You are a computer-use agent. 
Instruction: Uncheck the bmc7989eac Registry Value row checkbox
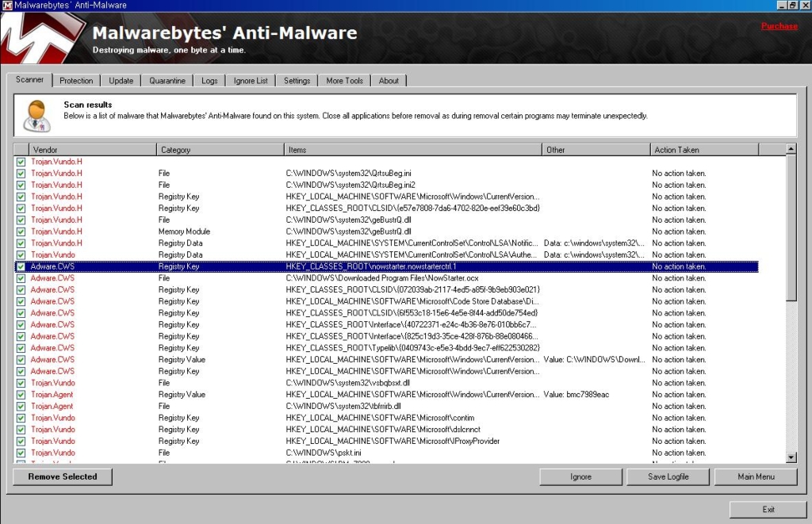pos(21,395)
